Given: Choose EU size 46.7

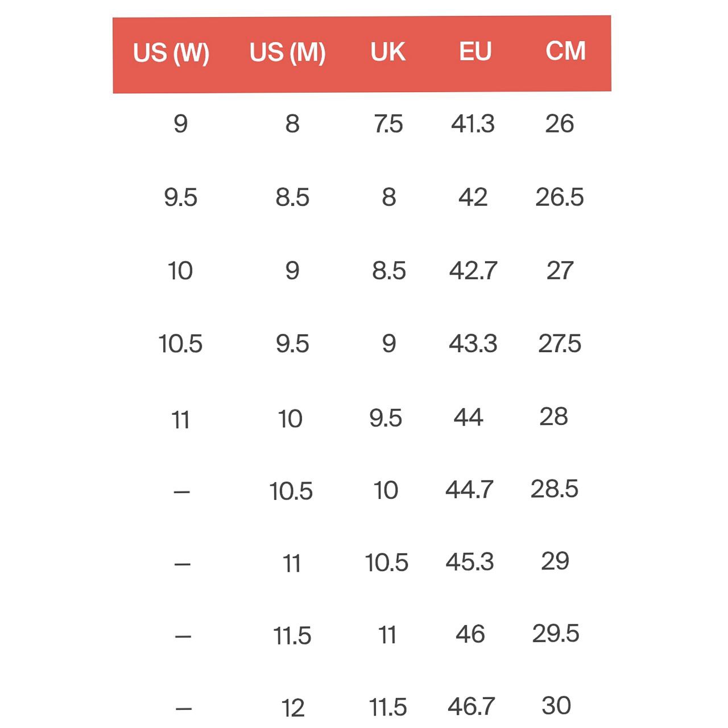Looking at the screenshot, I should click(471, 706).
